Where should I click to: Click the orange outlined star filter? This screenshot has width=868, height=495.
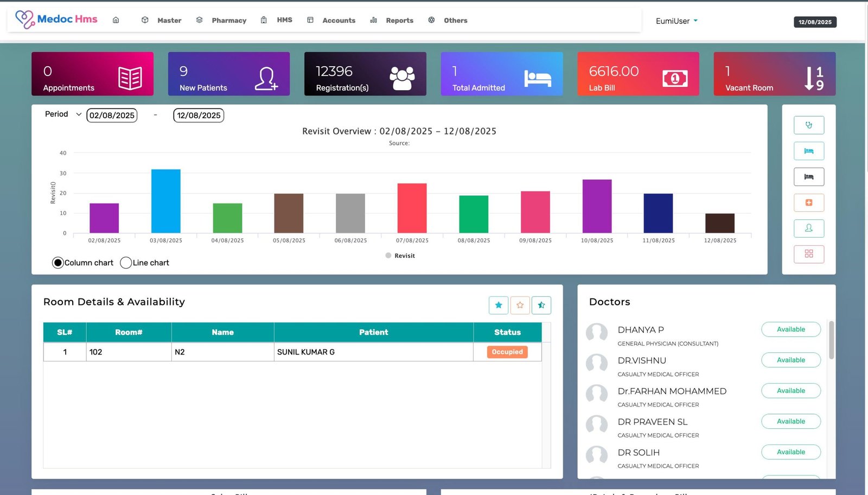[520, 305]
